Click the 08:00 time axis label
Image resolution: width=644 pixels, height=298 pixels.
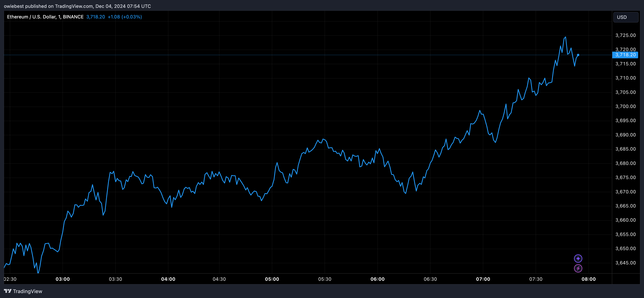coord(589,279)
